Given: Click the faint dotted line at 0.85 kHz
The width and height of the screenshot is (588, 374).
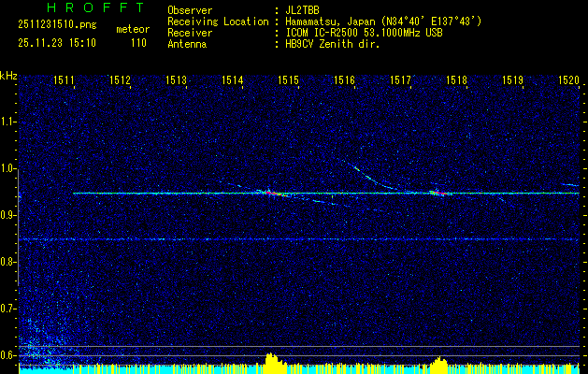Looking at the screenshot, I should (299, 239).
